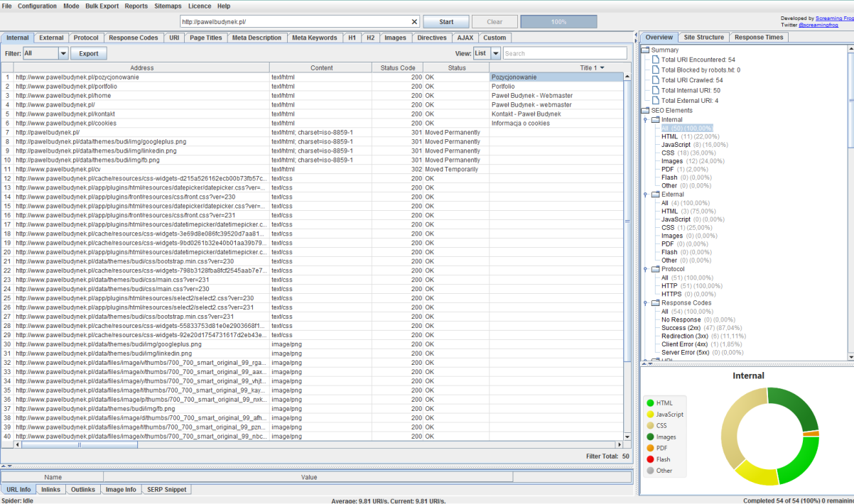Click the SEO Elements folder icon

tap(645, 110)
